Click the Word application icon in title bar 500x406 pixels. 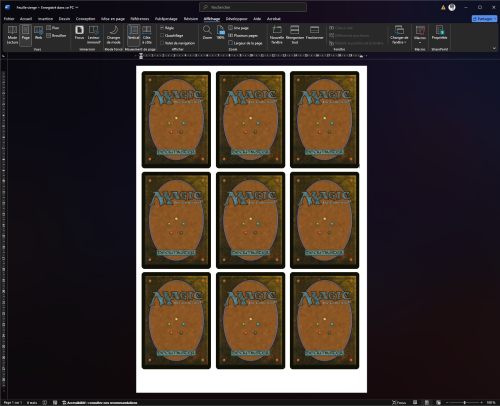[x=8, y=7]
